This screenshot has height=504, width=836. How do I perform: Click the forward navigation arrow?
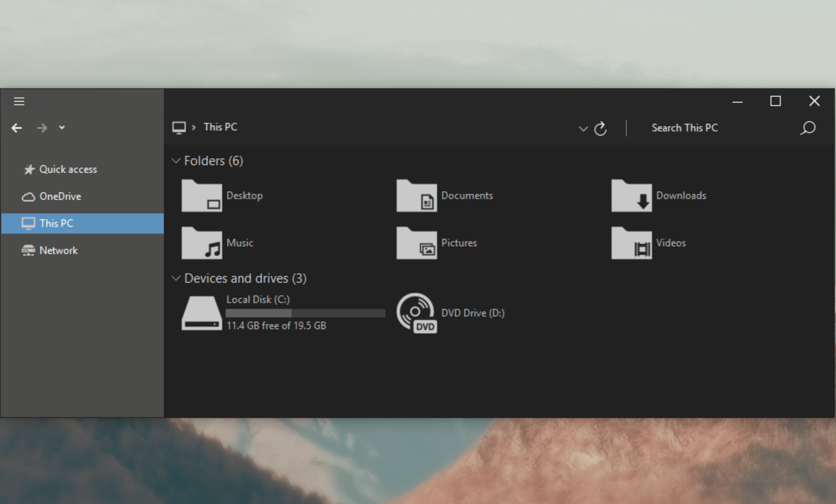42,128
